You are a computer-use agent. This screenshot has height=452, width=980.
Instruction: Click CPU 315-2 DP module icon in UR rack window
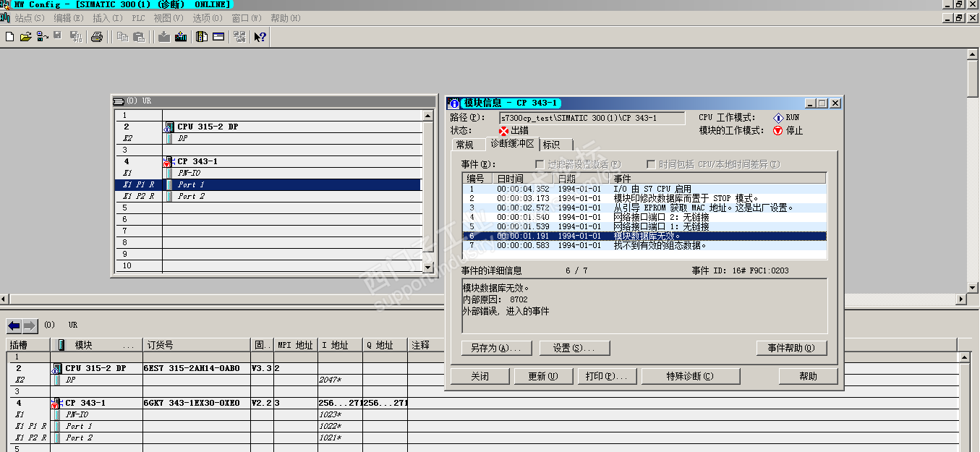(169, 127)
